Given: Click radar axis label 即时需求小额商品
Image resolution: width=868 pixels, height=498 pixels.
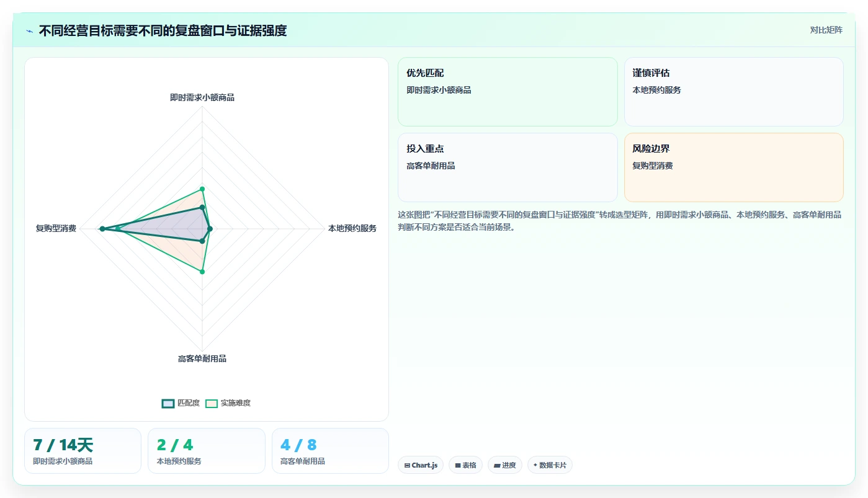Looking at the screenshot, I should [202, 97].
